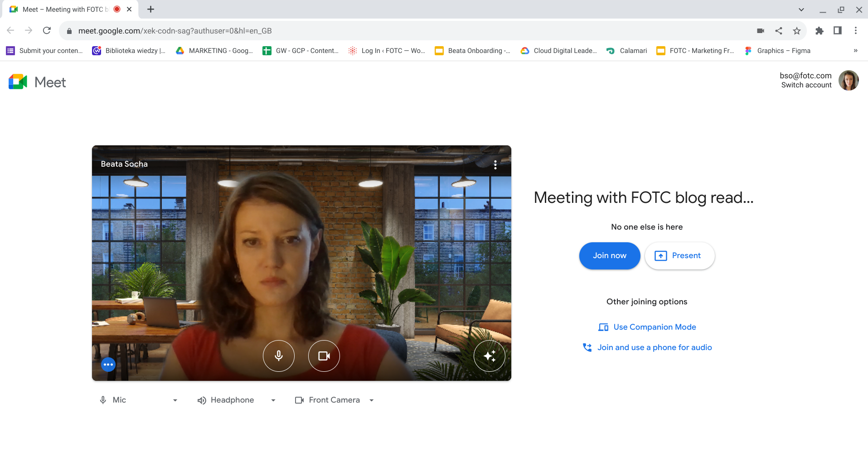The width and height of the screenshot is (868, 461).
Task: Expand the Front Camera device dropdown
Action: [x=335, y=400]
